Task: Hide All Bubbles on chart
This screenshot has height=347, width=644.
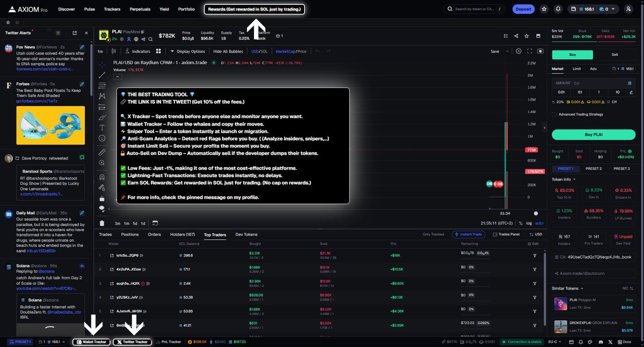Action: [x=228, y=52]
